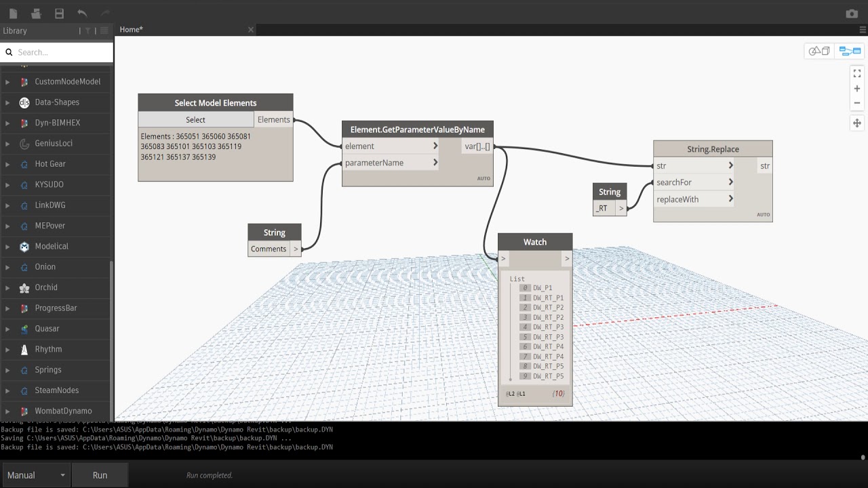Expand the CustomNodeModel library category

7,82
